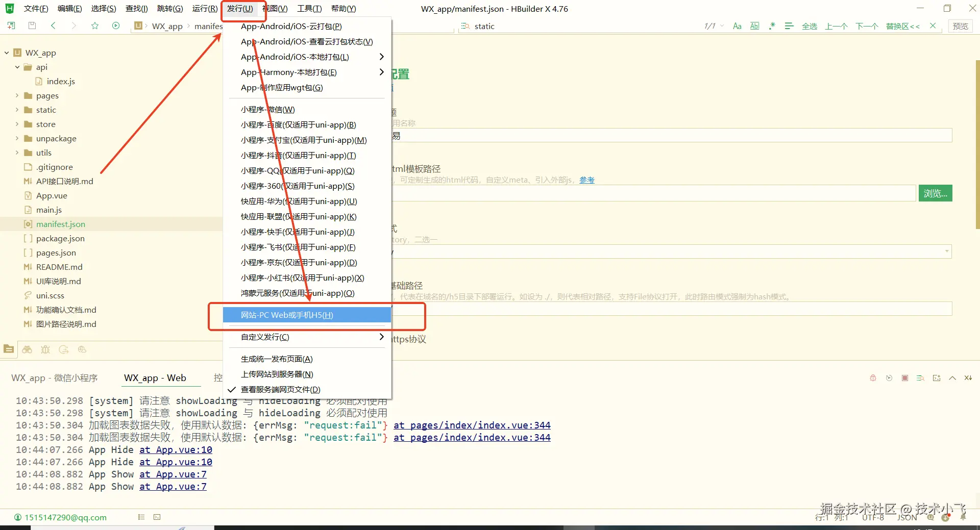Toggle whole-word match in search bar
980x530 pixels.
[755, 26]
